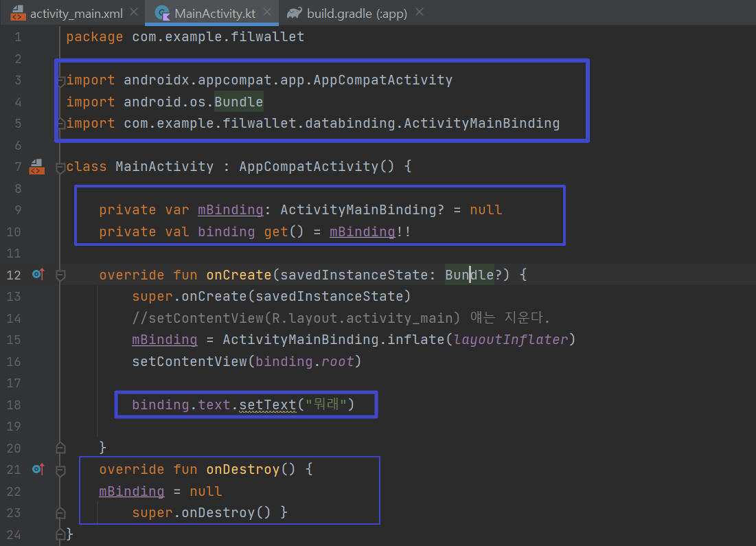756x546 pixels.
Task: Click the Kotlin file icon on the MainActivity.kt tab
Action: (163, 13)
